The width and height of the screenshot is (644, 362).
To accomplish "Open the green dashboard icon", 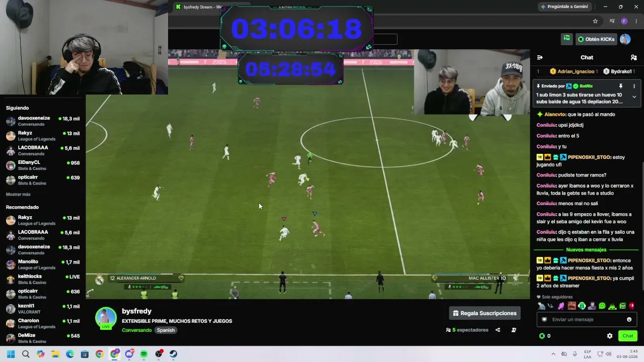I will point(567,39).
